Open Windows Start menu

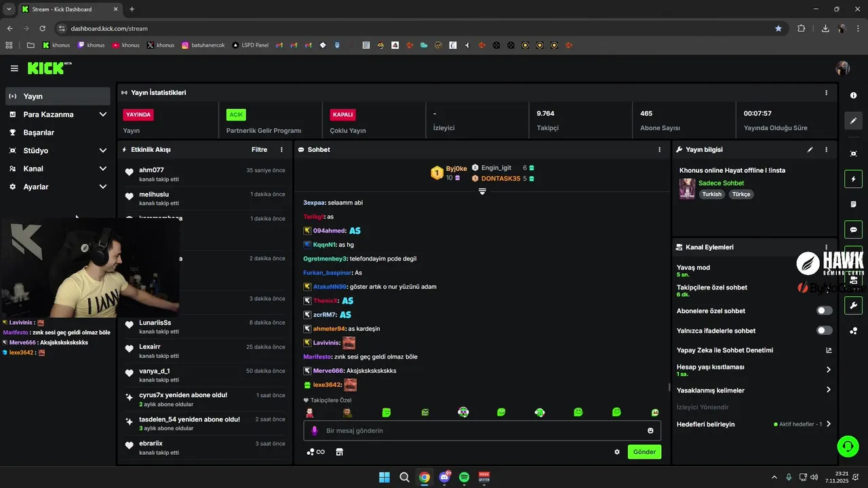coord(384,477)
